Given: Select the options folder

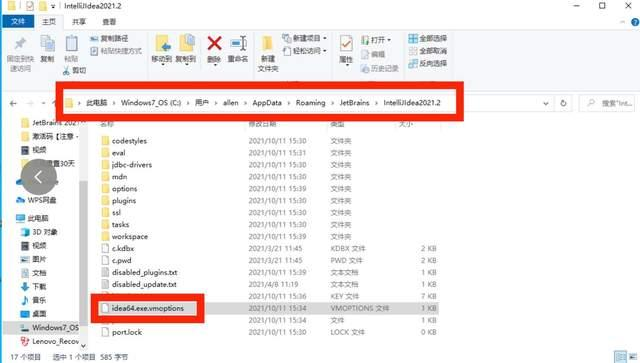Looking at the screenshot, I should [x=124, y=189].
